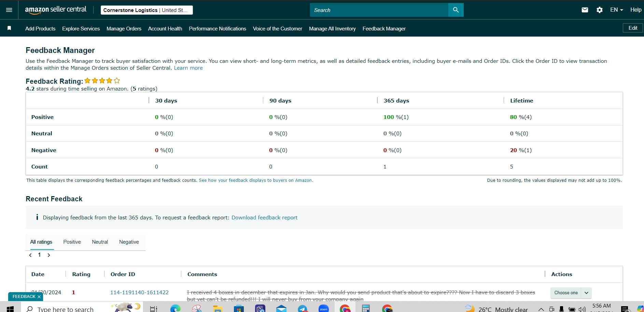
Task: Switch to the All ratings tab
Action: click(x=41, y=242)
